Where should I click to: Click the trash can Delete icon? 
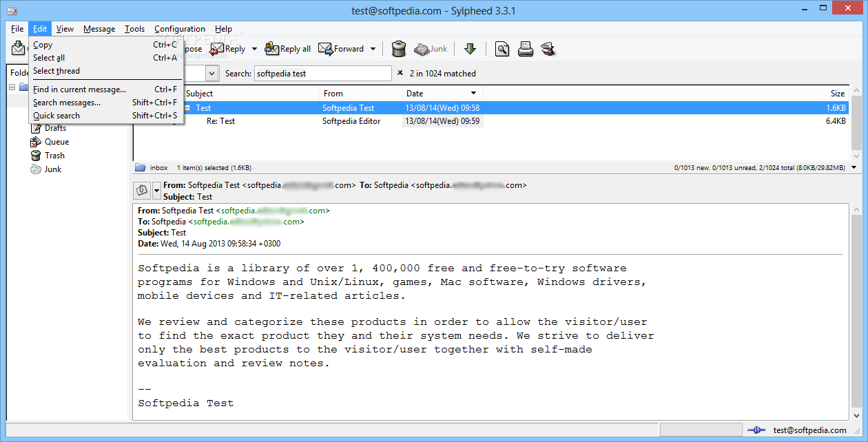(398, 49)
